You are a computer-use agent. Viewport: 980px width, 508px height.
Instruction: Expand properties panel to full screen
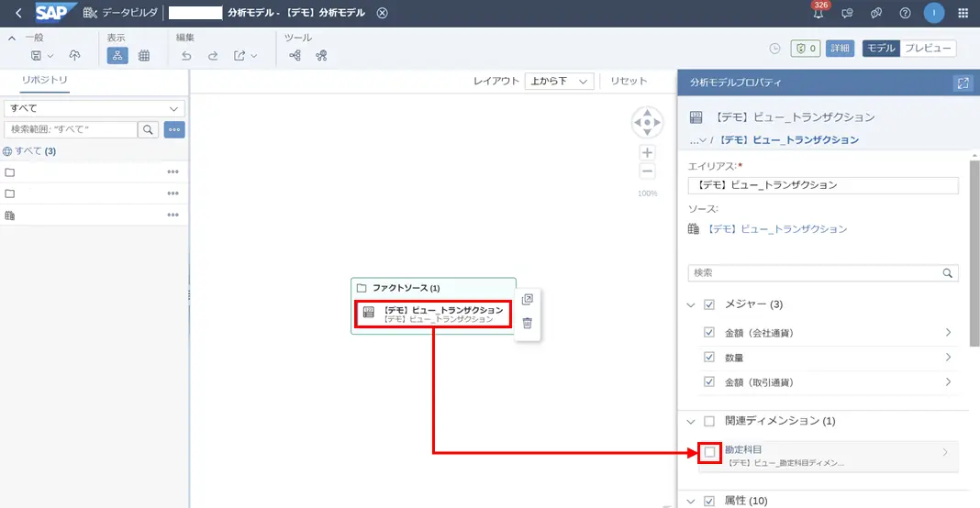pyautogui.click(x=963, y=83)
